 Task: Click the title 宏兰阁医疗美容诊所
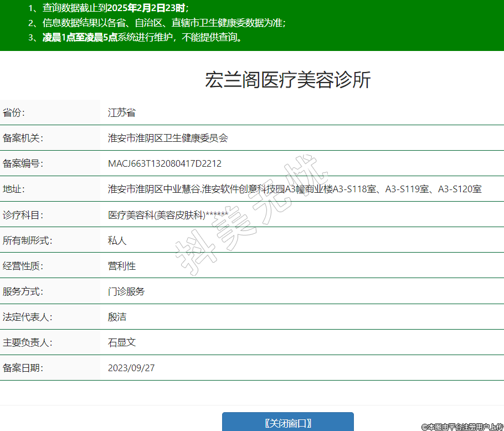pyautogui.click(x=287, y=80)
